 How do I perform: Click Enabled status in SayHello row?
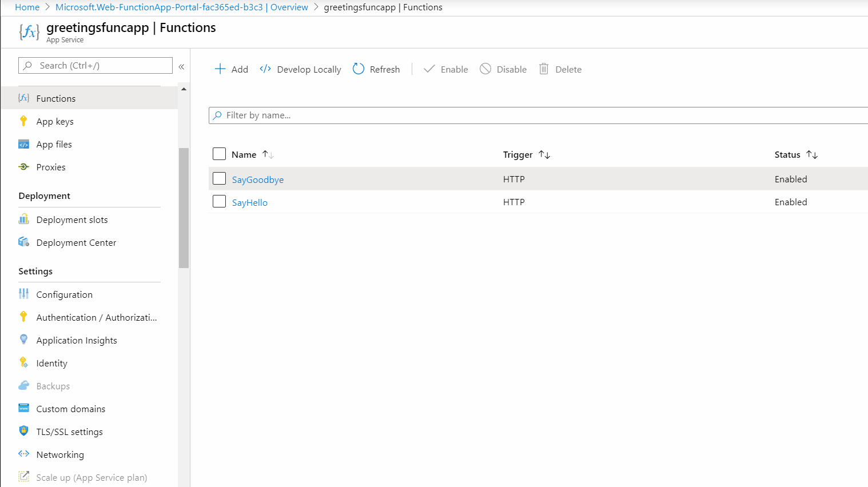[791, 202]
